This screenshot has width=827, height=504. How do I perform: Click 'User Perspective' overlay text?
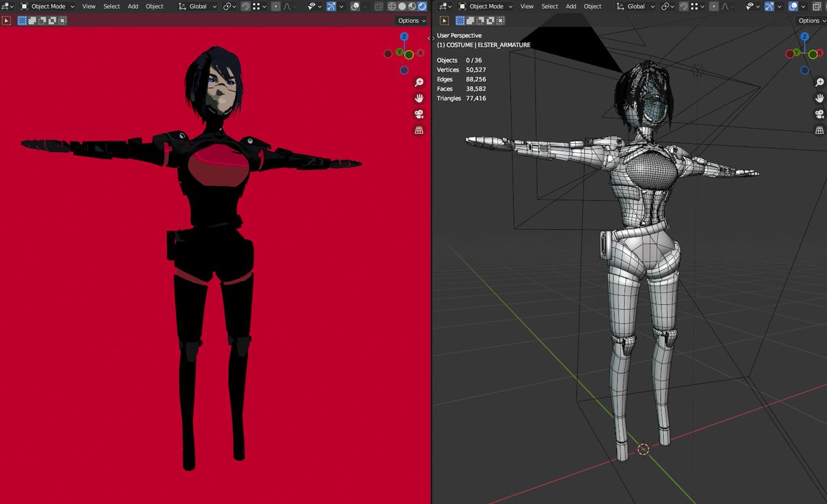click(x=460, y=35)
